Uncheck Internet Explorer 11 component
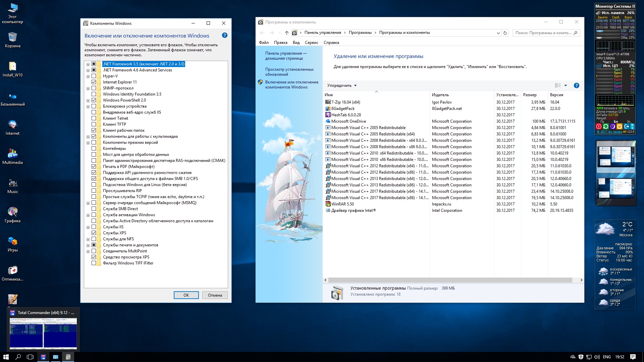 tap(94, 82)
